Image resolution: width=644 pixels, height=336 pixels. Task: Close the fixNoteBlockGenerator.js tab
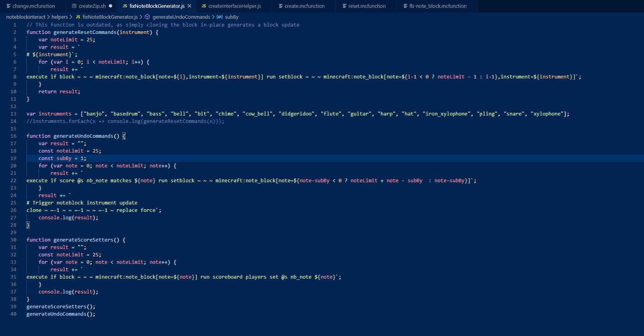[x=189, y=6]
